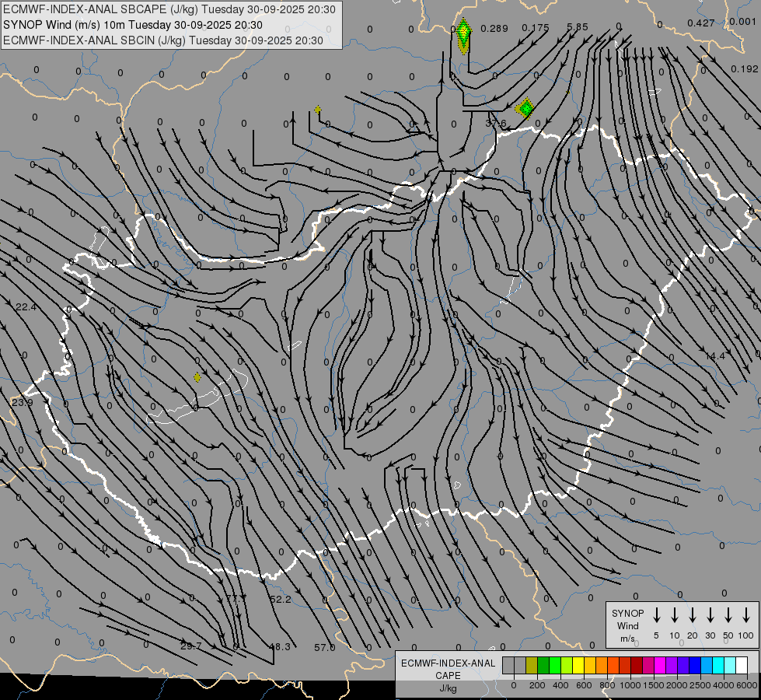
Task: Click the value 0.192 on the right
Action: click(745, 69)
